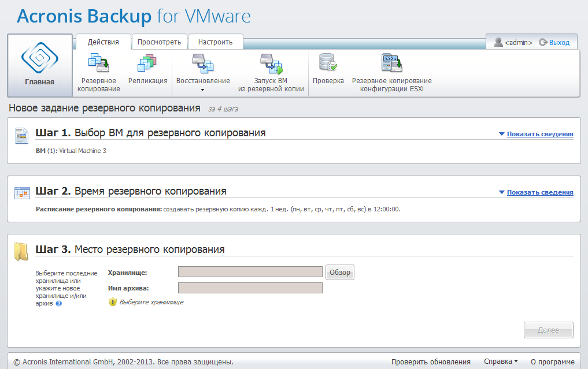Viewport: 588px width, 369px height.
Task: Log out via Выход link
Action: point(559,43)
